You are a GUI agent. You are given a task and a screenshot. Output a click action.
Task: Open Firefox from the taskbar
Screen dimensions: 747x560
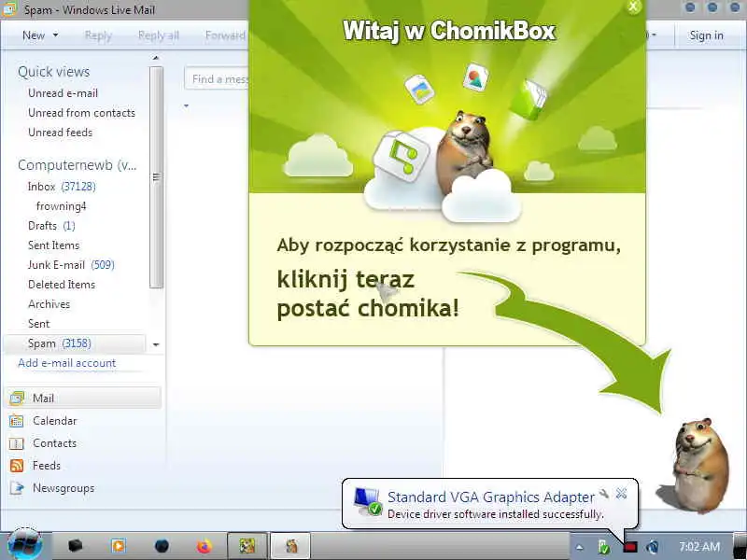pyautogui.click(x=204, y=545)
